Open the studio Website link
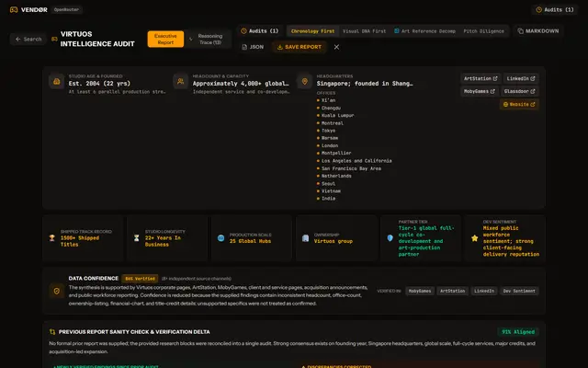 519,104
